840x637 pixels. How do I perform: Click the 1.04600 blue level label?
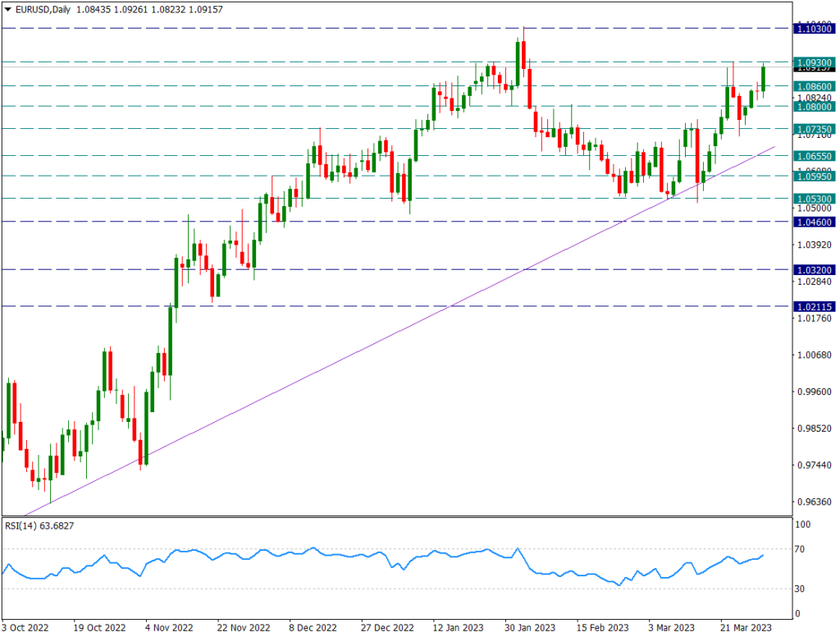(814, 222)
